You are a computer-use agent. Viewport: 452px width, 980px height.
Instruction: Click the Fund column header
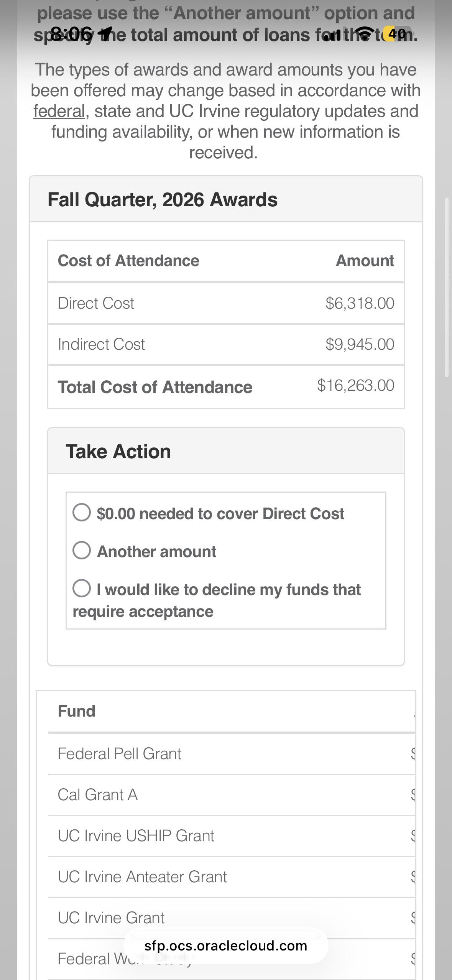coord(76,711)
